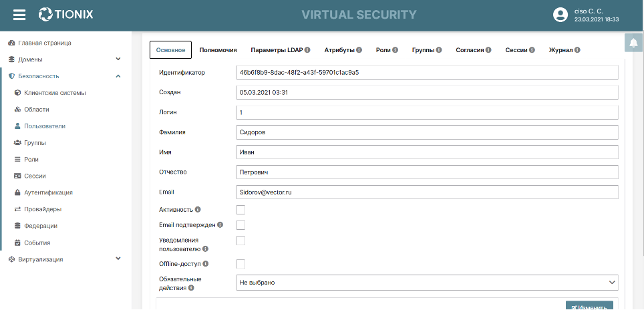Check the Offline-доступ checkbox
The image size is (644, 310).
click(240, 264)
